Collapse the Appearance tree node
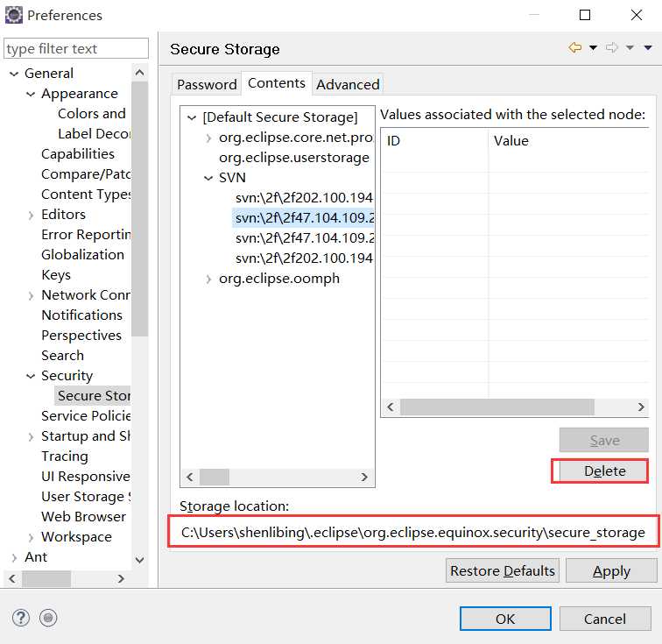The width and height of the screenshot is (662, 644). (x=31, y=94)
